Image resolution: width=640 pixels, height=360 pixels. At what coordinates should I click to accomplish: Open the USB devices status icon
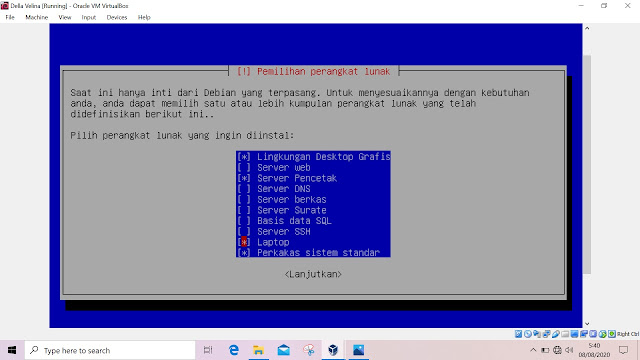(556, 334)
